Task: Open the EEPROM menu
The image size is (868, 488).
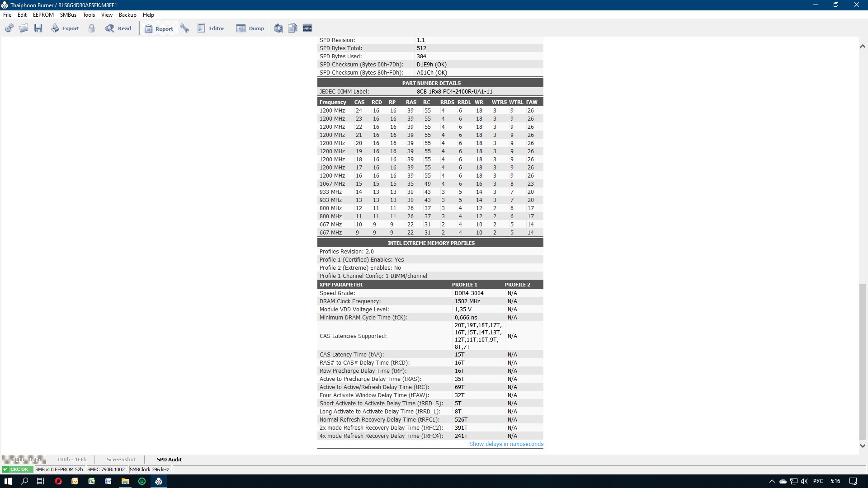Action: pyautogui.click(x=43, y=15)
